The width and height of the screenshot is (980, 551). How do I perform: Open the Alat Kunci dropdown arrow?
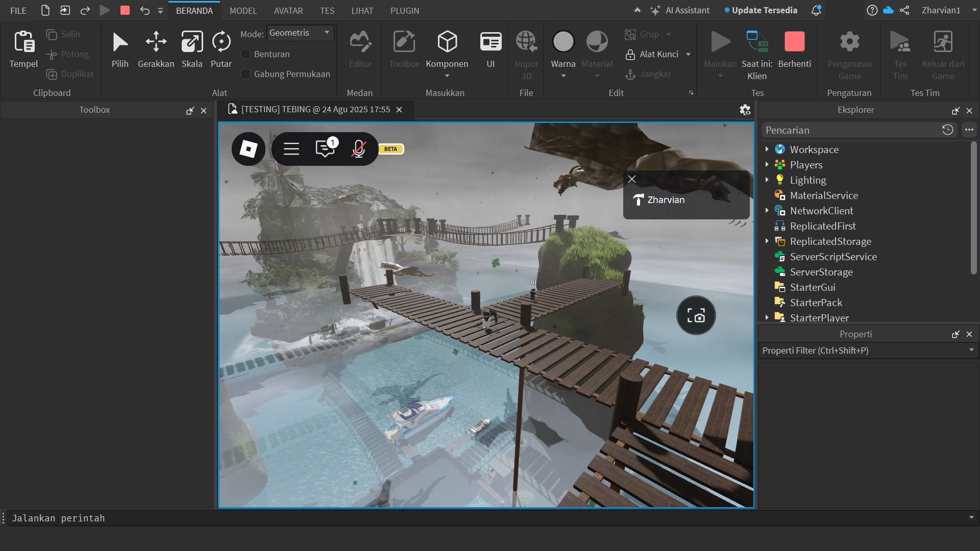coord(688,54)
